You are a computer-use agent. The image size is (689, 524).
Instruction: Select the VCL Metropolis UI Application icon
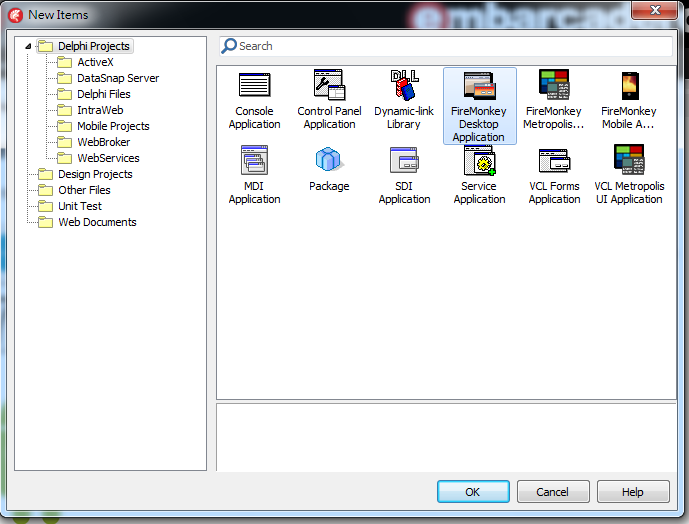pyautogui.click(x=629, y=160)
